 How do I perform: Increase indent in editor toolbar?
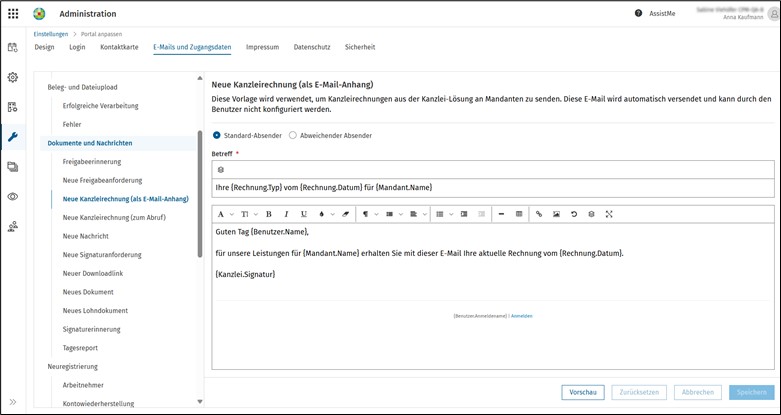[x=464, y=214]
